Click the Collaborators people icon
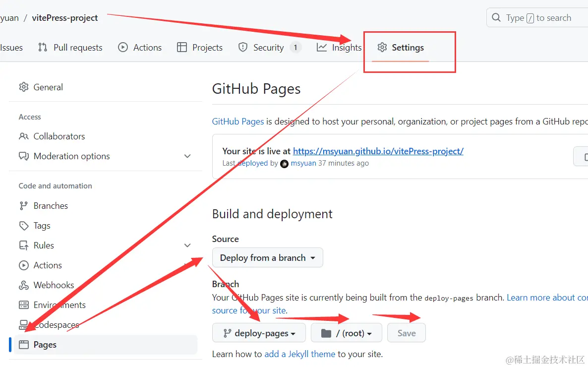 [24, 136]
